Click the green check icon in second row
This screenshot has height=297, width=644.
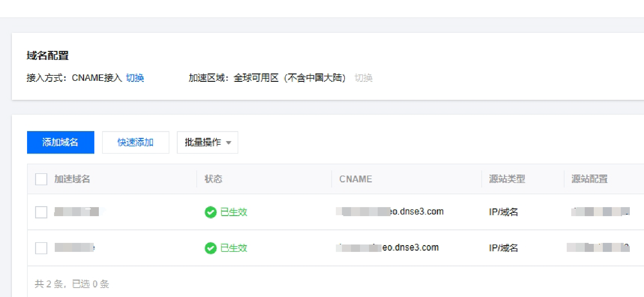click(x=211, y=248)
